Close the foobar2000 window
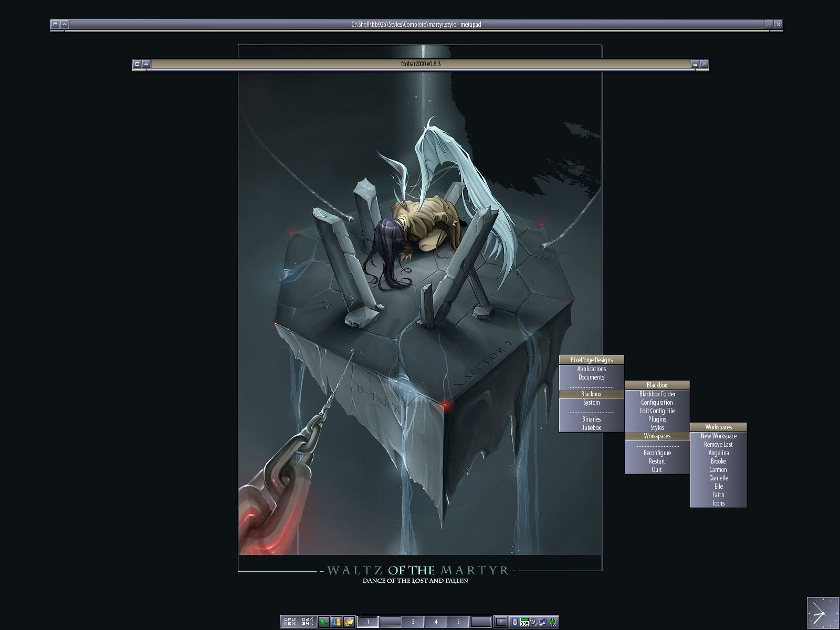The image size is (840, 630). coord(704,64)
